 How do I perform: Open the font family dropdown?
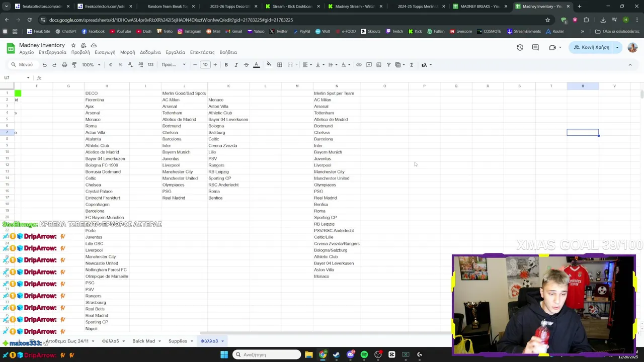(174, 65)
